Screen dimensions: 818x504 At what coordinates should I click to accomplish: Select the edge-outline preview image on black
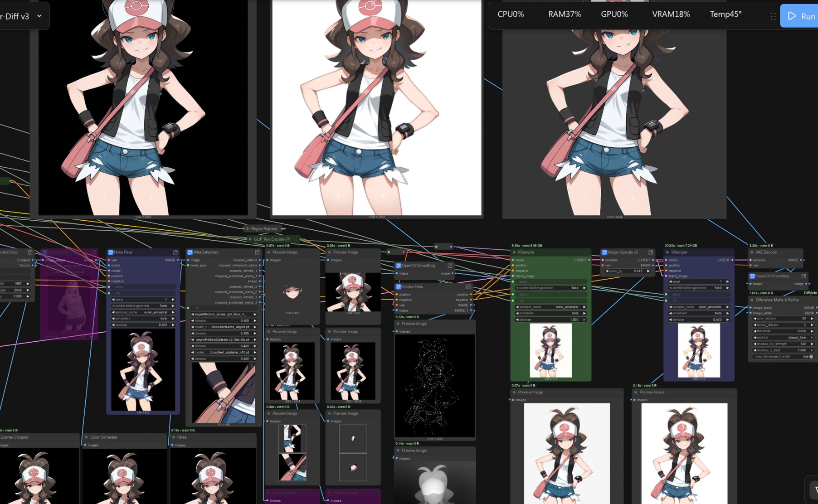[x=435, y=386]
